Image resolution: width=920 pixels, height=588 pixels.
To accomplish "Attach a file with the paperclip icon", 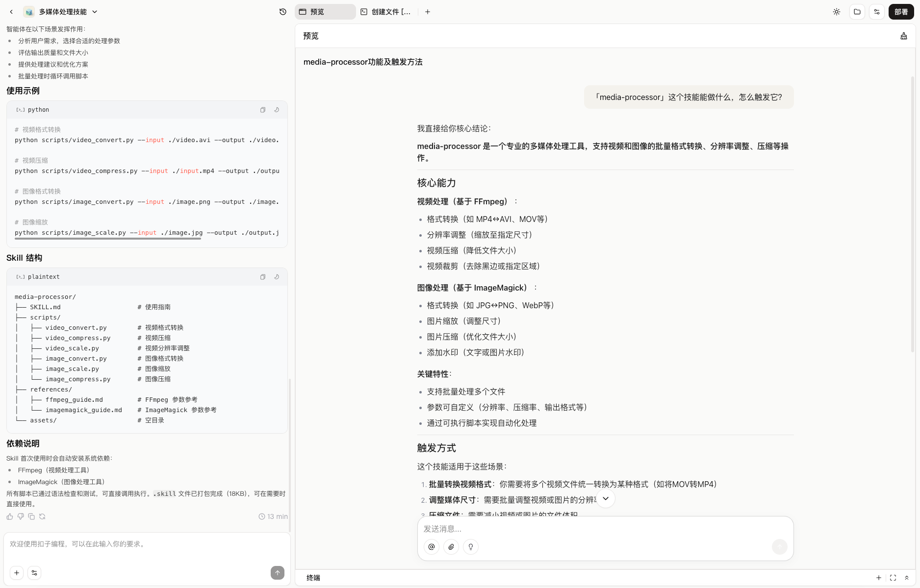I will click(x=451, y=547).
